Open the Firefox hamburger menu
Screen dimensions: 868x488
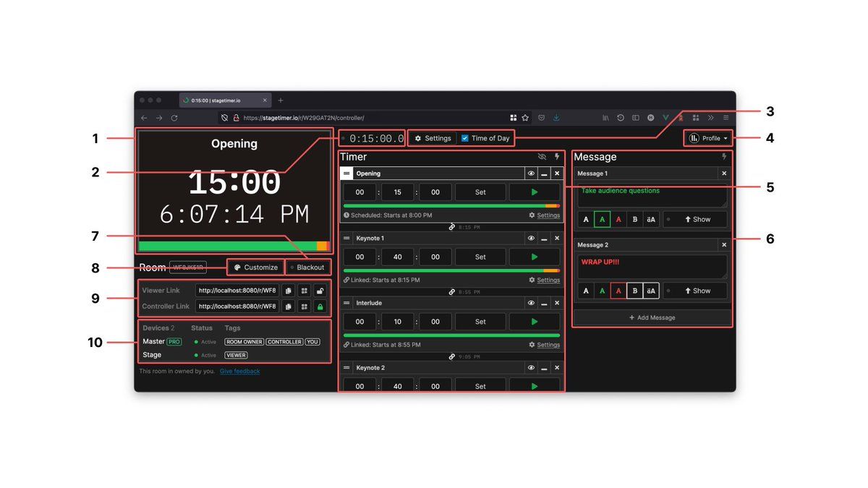click(726, 118)
